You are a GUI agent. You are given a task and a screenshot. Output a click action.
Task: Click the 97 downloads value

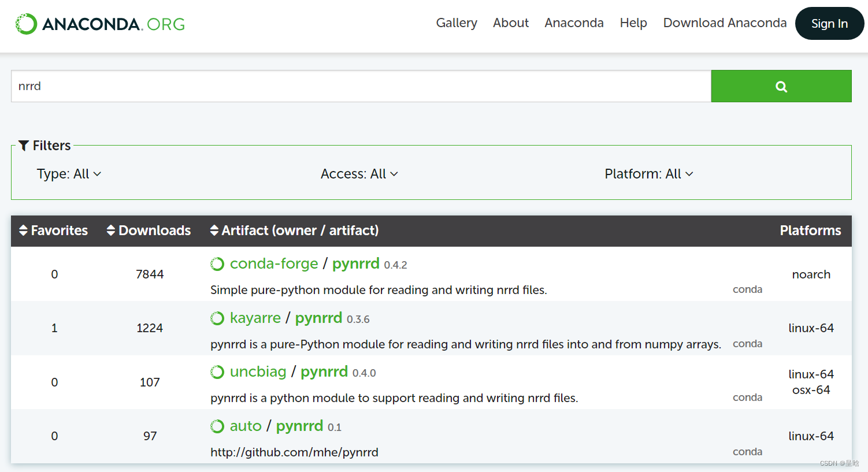[x=150, y=436]
